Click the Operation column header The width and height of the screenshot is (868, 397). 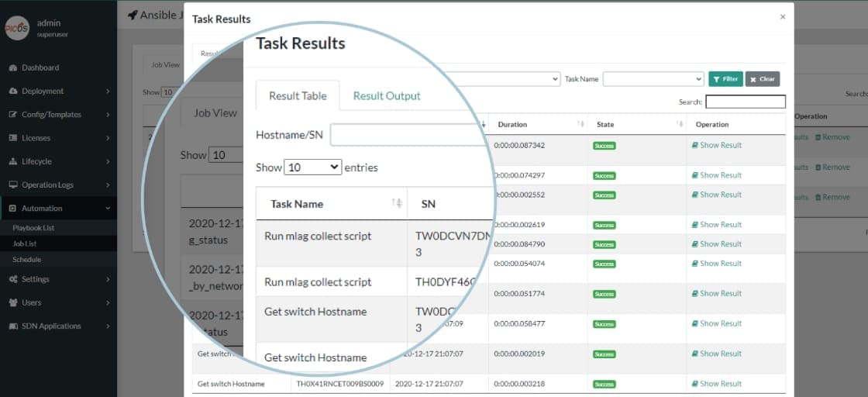(x=712, y=125)
